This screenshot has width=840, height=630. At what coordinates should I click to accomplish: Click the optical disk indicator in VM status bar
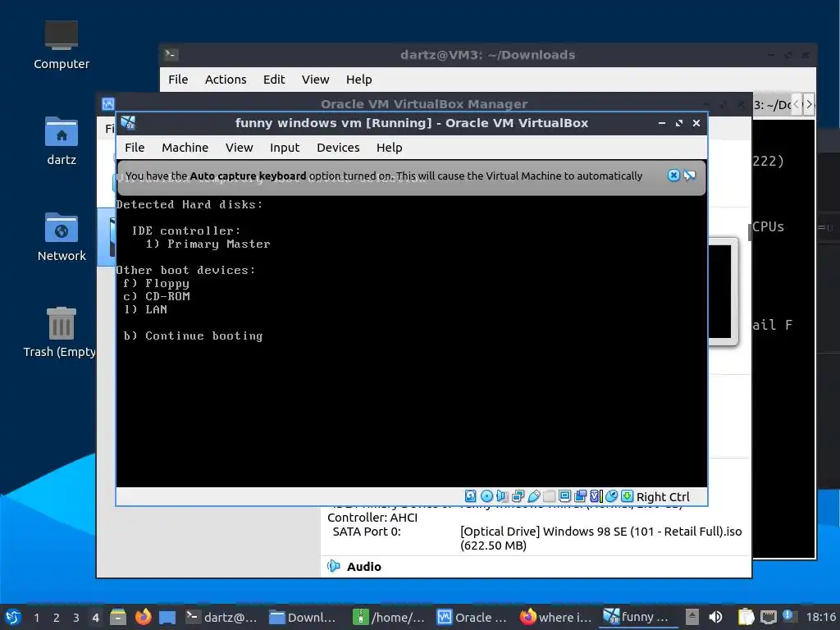click(x=487, y=496)
